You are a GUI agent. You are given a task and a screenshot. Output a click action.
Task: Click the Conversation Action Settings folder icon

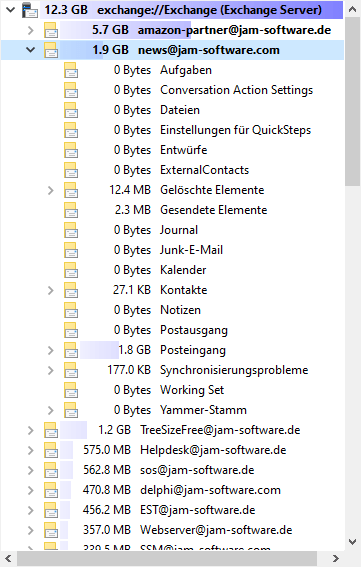[71, 90]
